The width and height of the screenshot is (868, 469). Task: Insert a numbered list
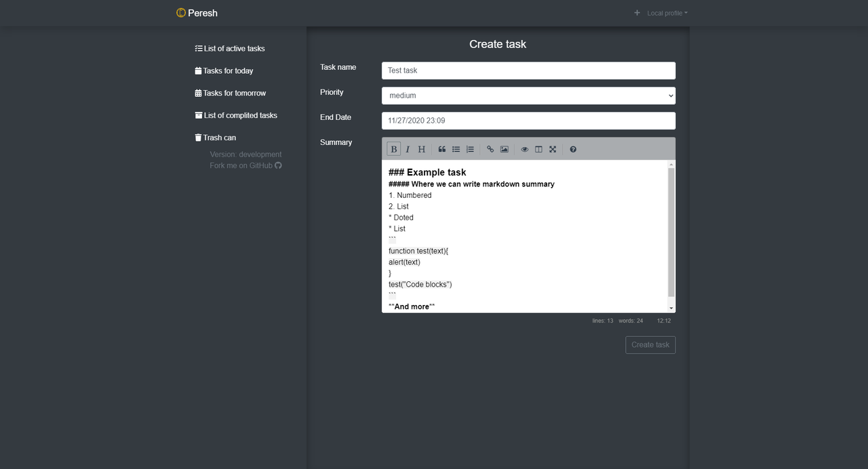click(x=470, y=149)
